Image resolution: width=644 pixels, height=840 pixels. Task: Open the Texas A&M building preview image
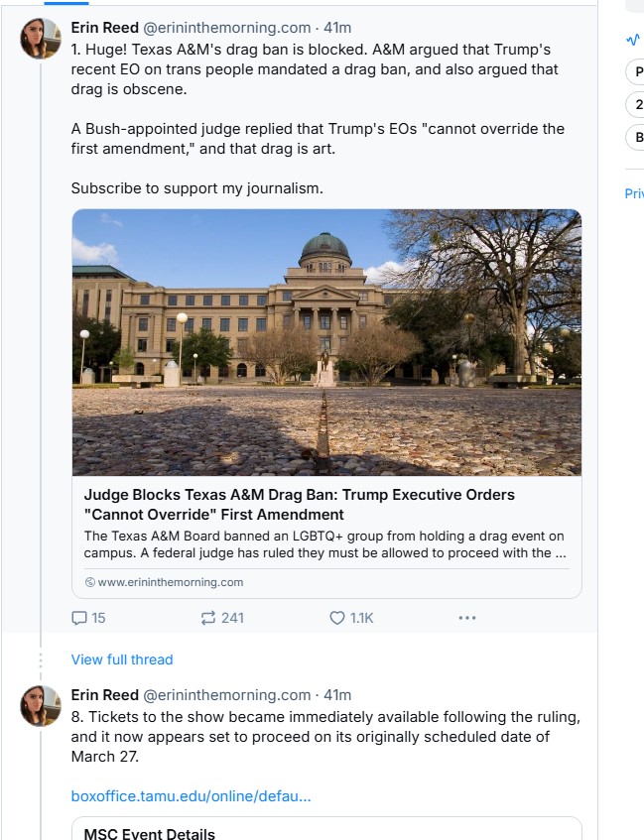pyautogui.click(x=326, y=342)
